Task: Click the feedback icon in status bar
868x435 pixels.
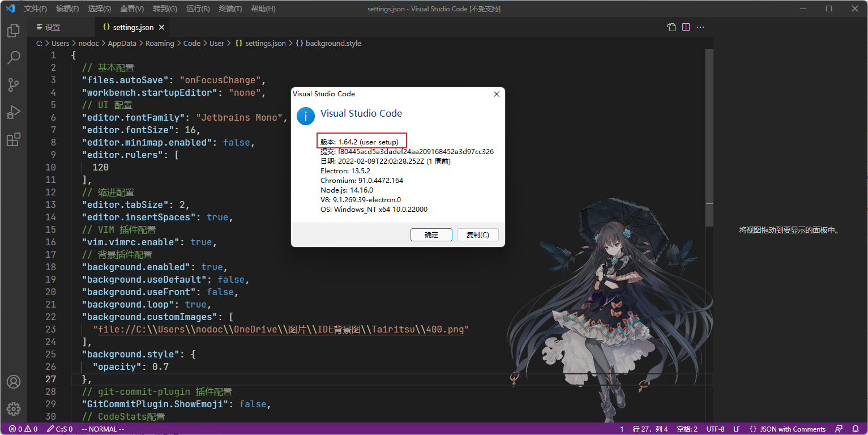Action: [839, 429]
